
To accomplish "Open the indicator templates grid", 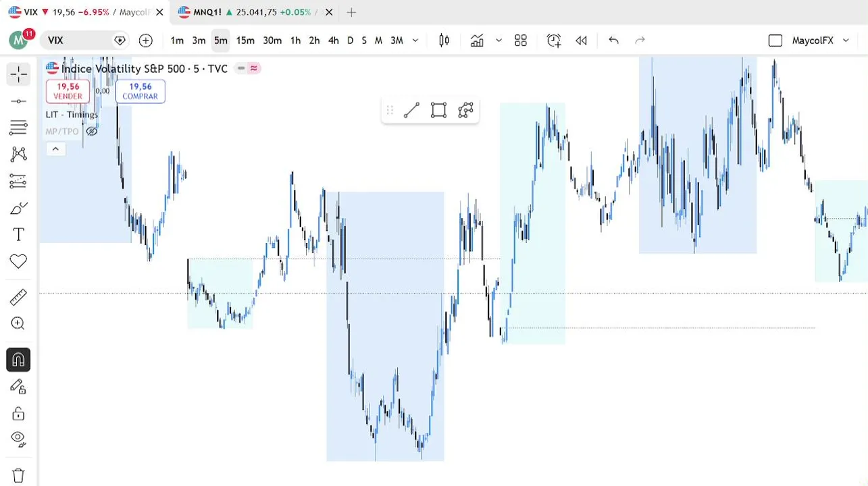I will tap(520, 40).
